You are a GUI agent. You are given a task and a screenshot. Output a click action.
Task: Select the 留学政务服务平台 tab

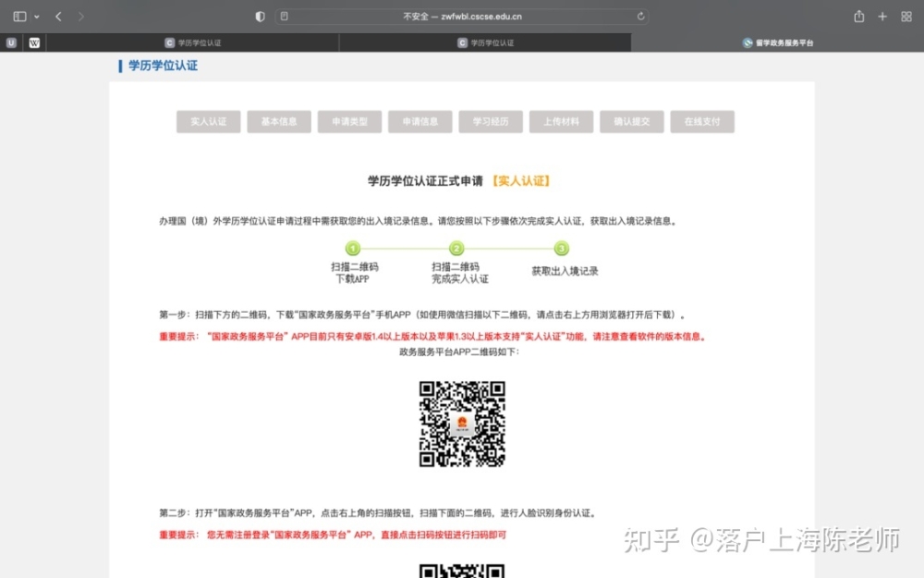pos(778,43)
